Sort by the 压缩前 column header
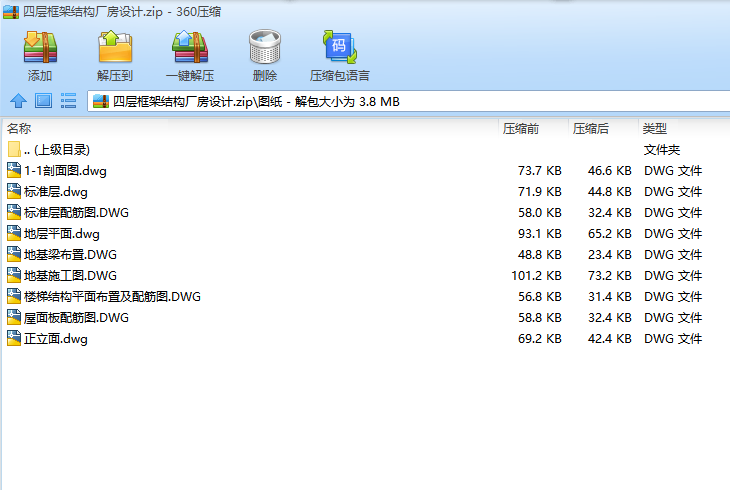This screenshot has width=730, height=490. coord(520,129)
